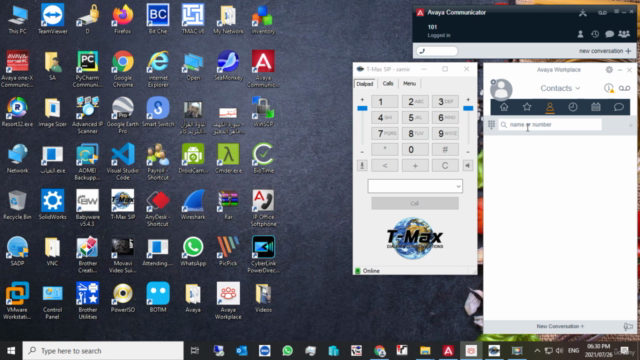Click the warning info icon in Avaya Workplace
The image size is (640, 360).
click(609, 88)
